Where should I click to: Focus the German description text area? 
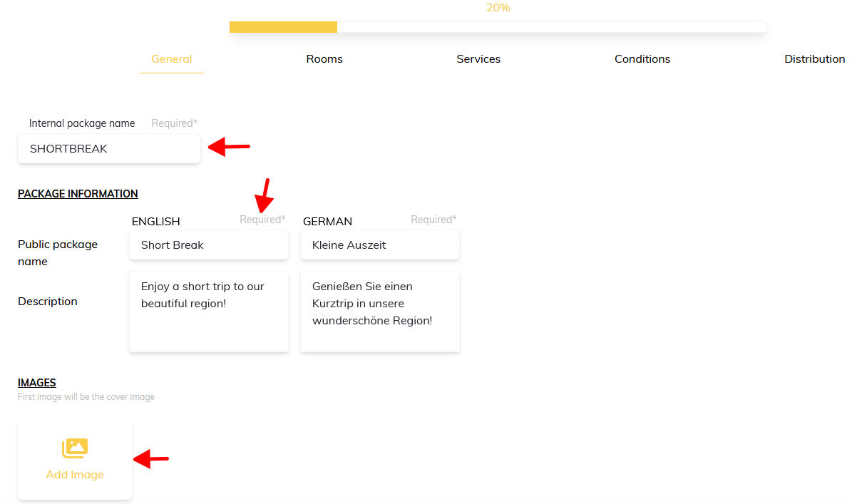coord(380,312)
